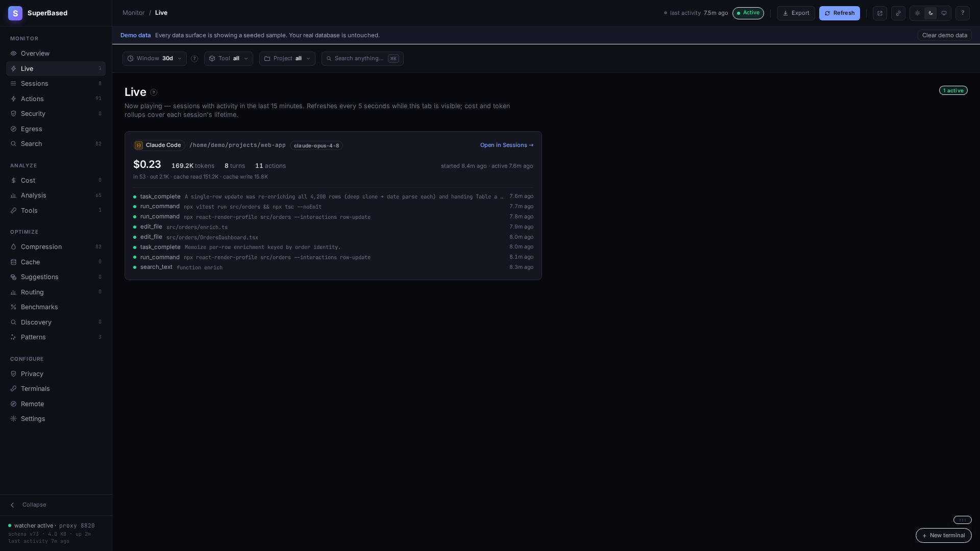Switch to light theme sun icon
980x551 pixels.
point(917,13)
